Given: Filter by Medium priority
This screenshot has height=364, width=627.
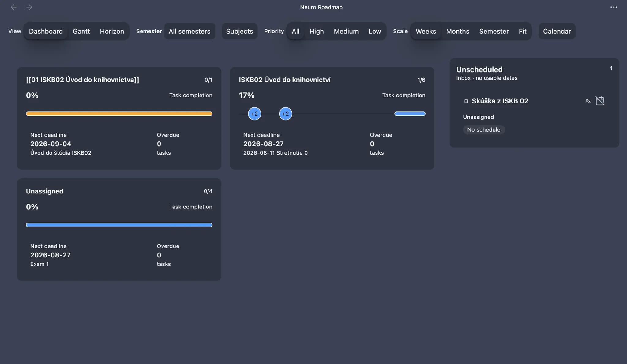Looking at the screenshot, I should [x=346, y=31].
